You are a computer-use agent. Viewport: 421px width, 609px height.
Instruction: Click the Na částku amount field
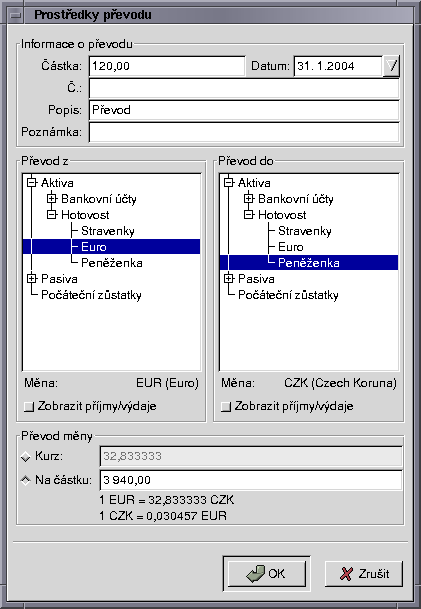251,480
